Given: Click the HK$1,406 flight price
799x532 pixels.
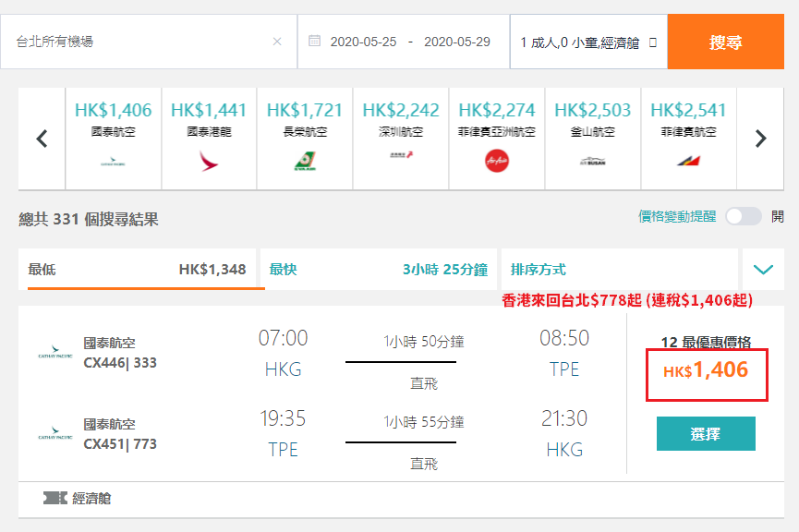Looking at the screenshot, I should click(706, 370).
